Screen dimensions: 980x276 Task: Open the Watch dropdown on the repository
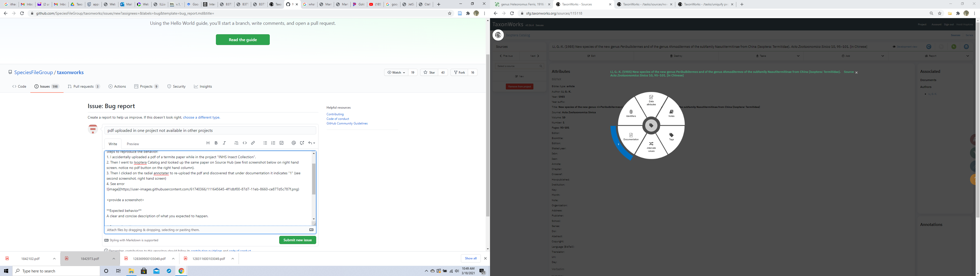(x=396, y=72)
